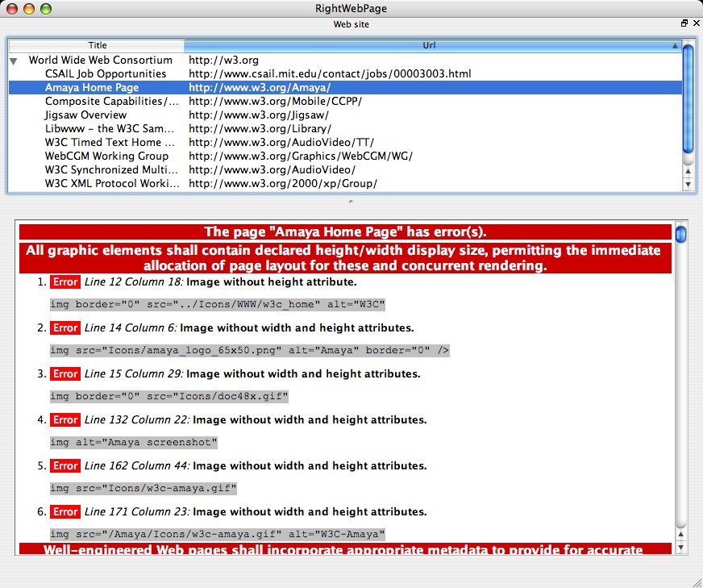This screenshot has height=588, width=703.
Task: Click the report pane scrollbar thumb
Action: [x=681, y=234]
